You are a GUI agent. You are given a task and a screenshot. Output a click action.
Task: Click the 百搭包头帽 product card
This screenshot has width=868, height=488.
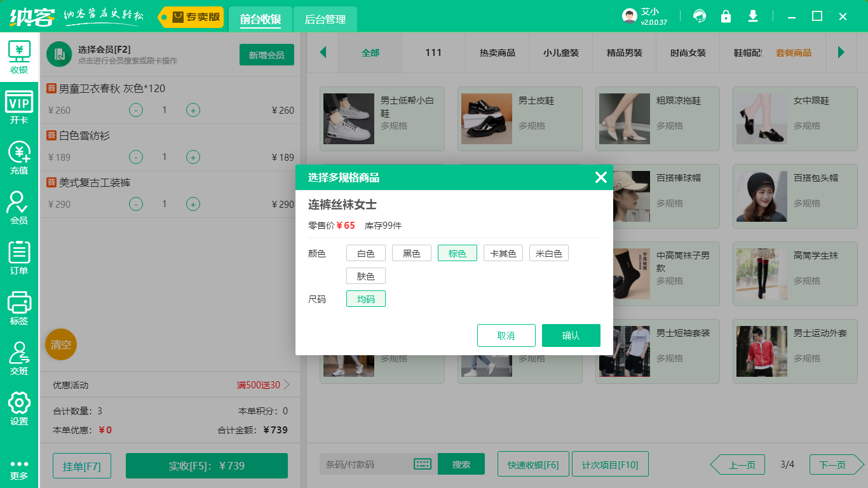(x=795, y=196)
